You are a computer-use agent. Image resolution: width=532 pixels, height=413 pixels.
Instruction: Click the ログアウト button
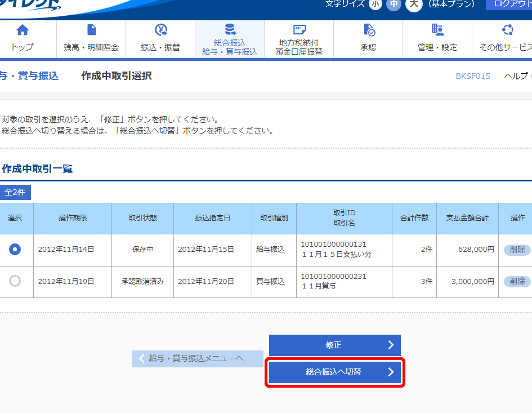pos(509,4)
